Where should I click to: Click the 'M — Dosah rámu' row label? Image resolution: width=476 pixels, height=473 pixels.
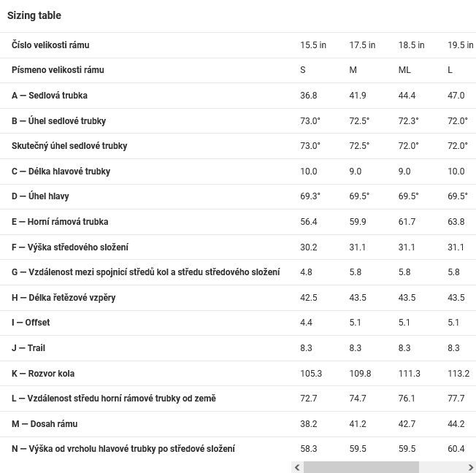pyautogui.click(x=45, y=423)
